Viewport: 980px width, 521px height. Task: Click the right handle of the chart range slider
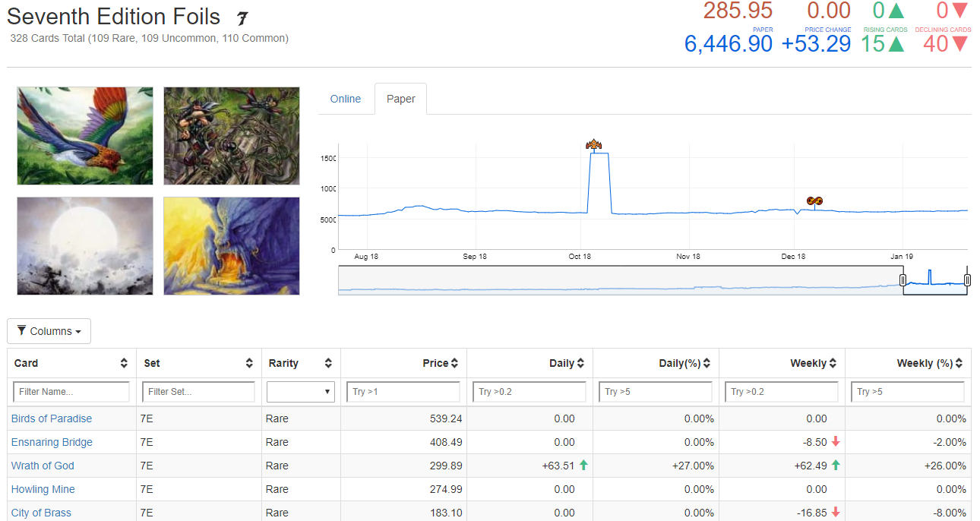pyautogui.click(x=967, y=280)
